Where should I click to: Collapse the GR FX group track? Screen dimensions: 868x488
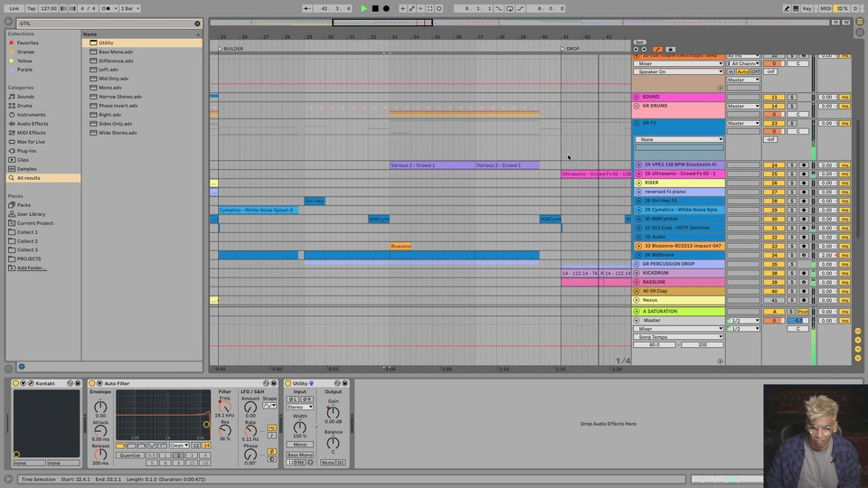click(636, 123)
